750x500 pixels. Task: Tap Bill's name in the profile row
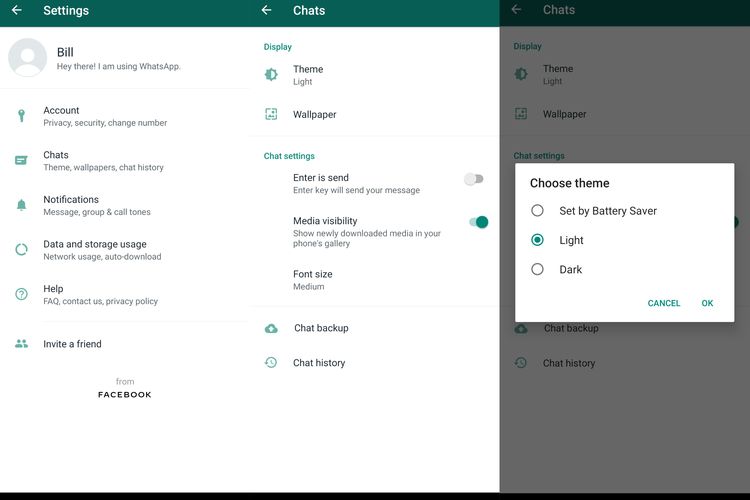point(65,52)
